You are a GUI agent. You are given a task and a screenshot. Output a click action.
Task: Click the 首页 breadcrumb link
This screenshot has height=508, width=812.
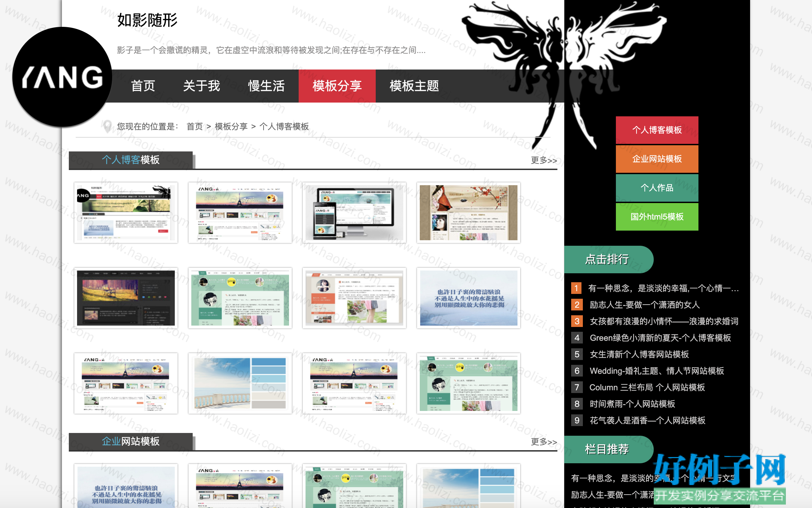click(194, 126)
